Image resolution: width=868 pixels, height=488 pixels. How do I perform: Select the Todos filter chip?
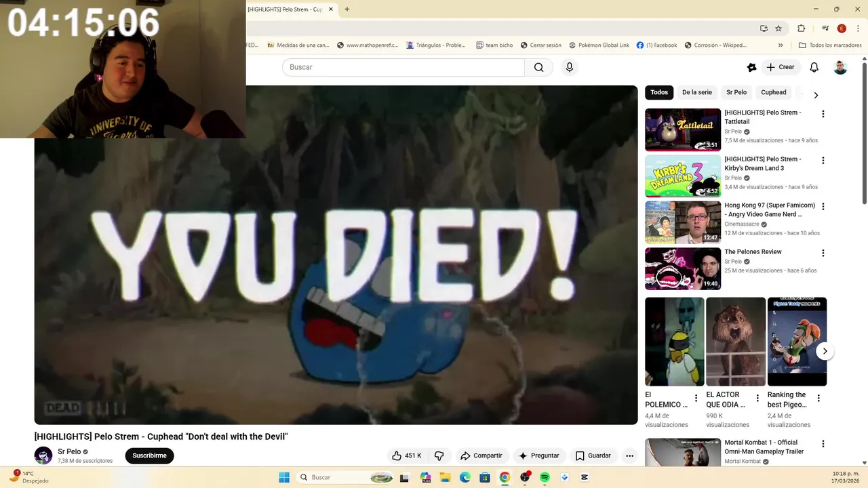point(659,92)
